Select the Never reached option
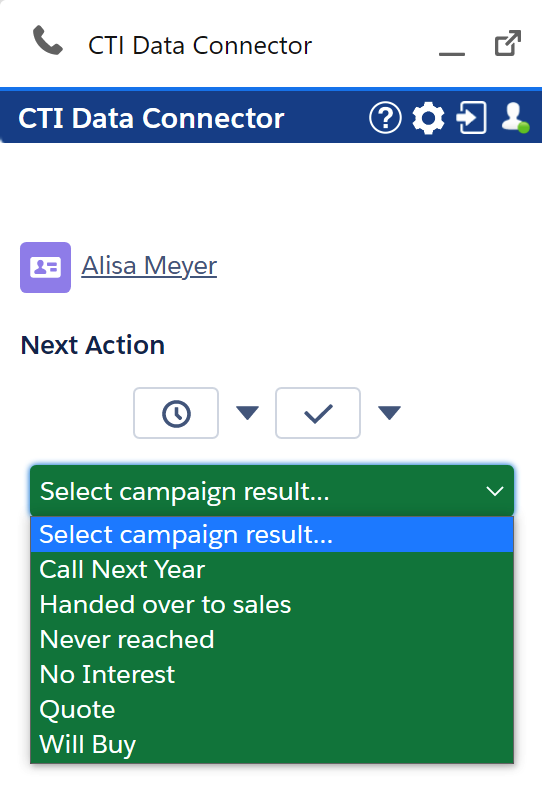This screenshot has height=798, width=542. point(272,640)
